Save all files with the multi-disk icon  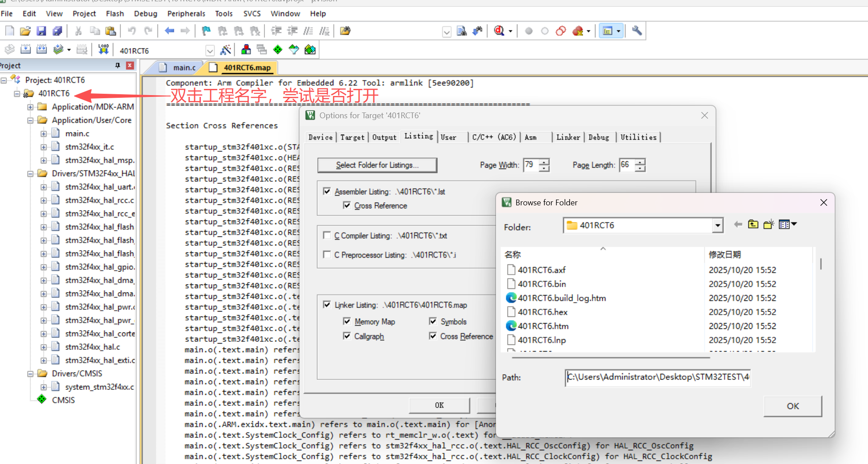pos(57,31)
